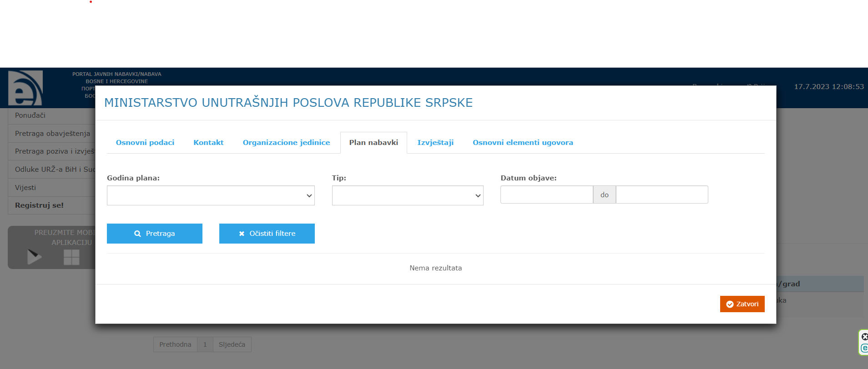This screenshot has height=369, width=868.
Task: Select the Plan nabavki tab
Action: (373, 143)
